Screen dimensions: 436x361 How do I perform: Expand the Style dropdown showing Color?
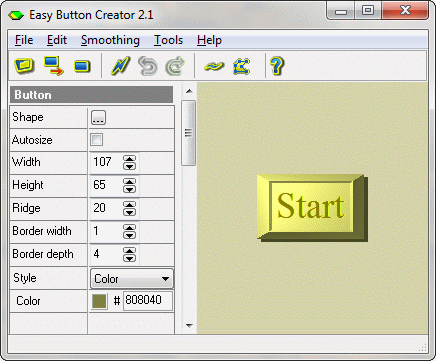(132, 278)
